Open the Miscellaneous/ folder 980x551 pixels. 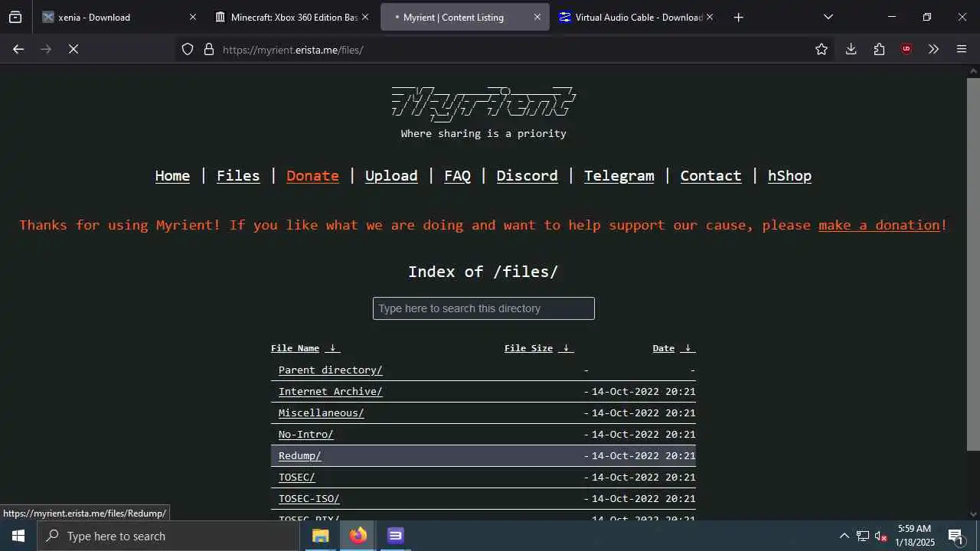tap(321, 412)
